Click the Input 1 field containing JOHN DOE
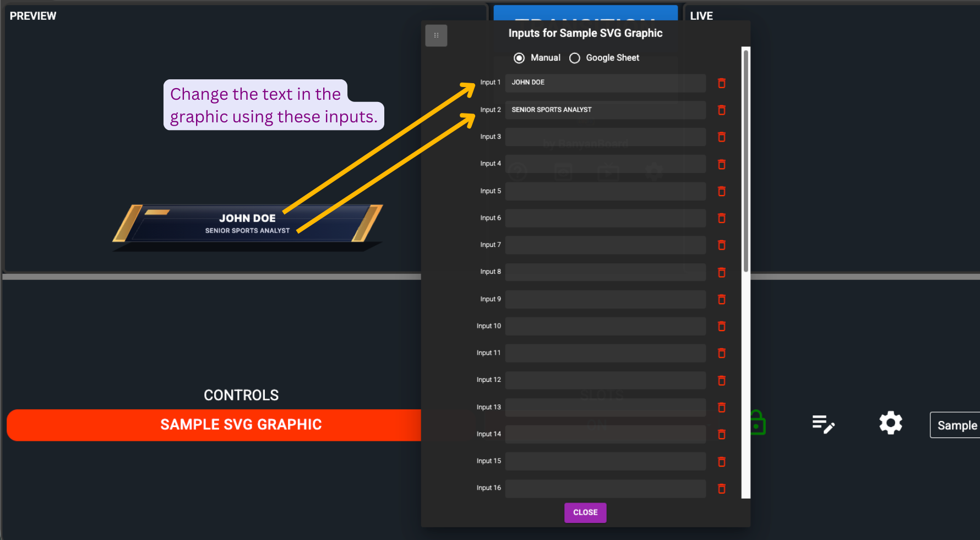This screenshot has width=980, height=540. pyautogui.click(x=605, y=83)
